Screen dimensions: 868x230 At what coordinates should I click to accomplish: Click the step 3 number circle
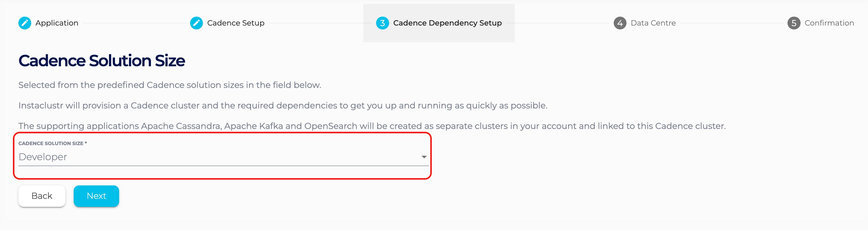382,23
